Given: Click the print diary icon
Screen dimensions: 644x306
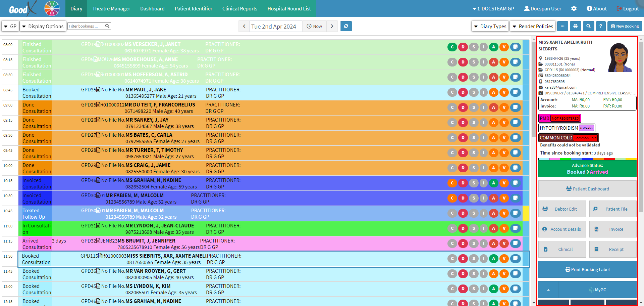Looking at the screenshot, I should pyautogui.click(x=575, y=26).
